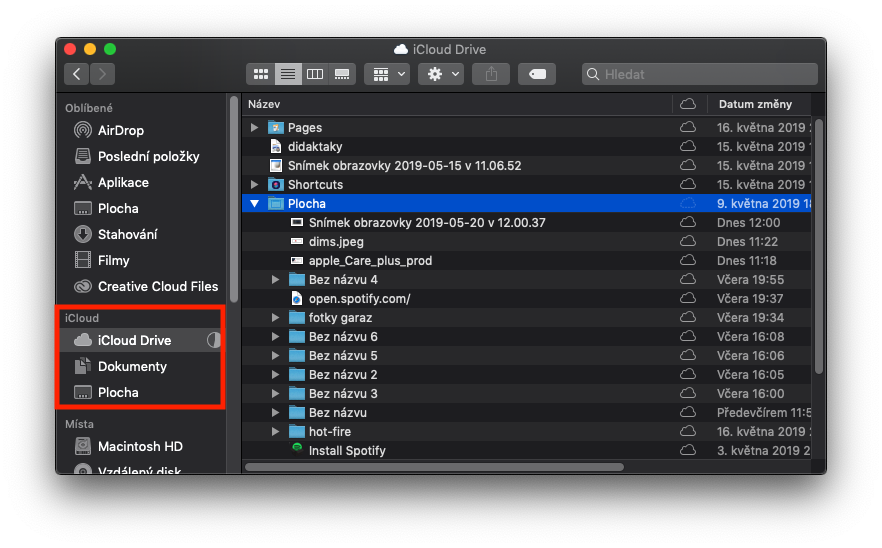882x548 pixels.
Task: Click cloud status icon for hot-fire
Action: [687, 432]
